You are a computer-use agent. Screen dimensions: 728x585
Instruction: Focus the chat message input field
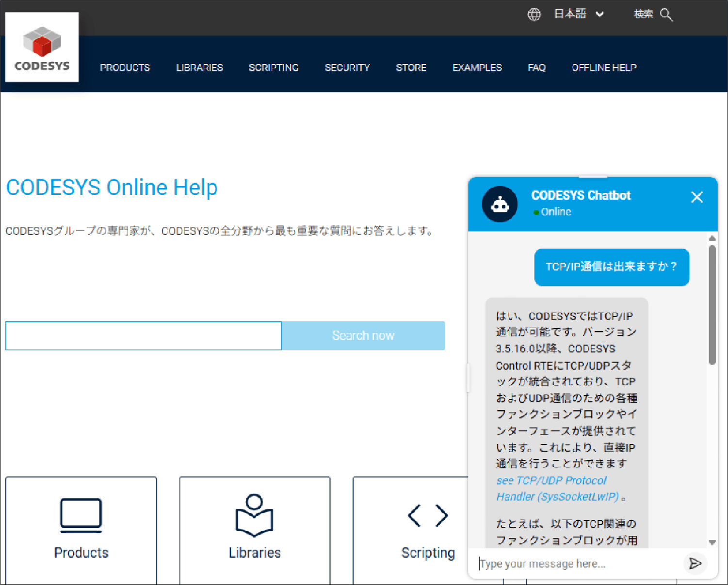coord(577,564)
